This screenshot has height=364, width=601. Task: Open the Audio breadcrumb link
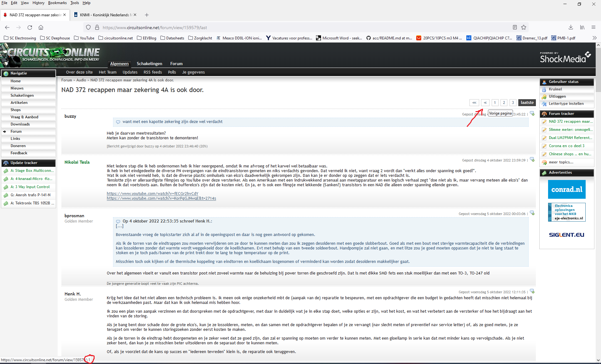pyautogui.click(x=81, y=80)
